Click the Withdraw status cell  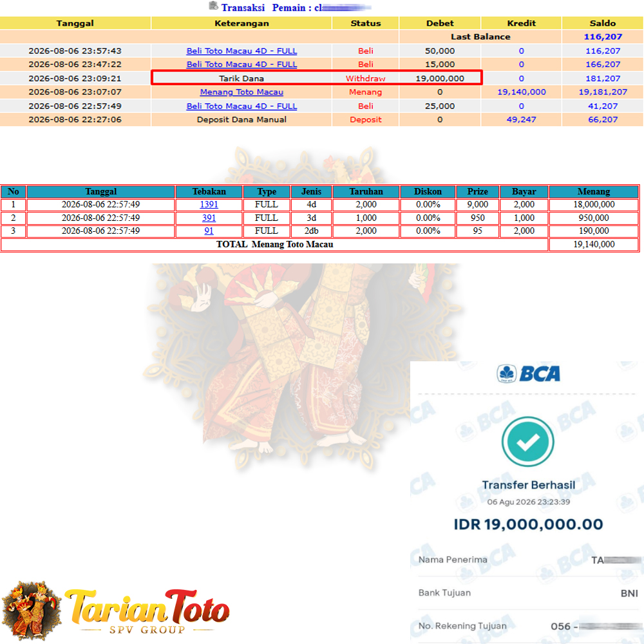[366, 79]
